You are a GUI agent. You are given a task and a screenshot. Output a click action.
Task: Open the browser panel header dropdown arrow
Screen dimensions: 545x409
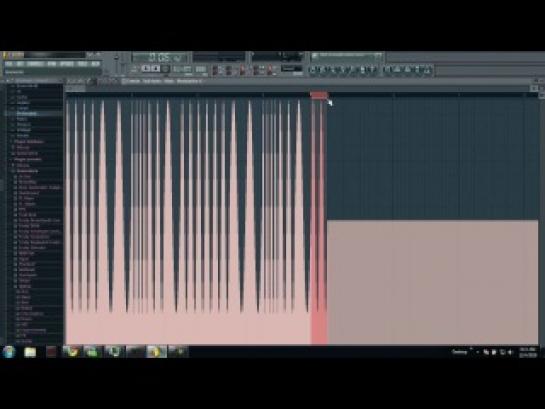tap(8, 81)
